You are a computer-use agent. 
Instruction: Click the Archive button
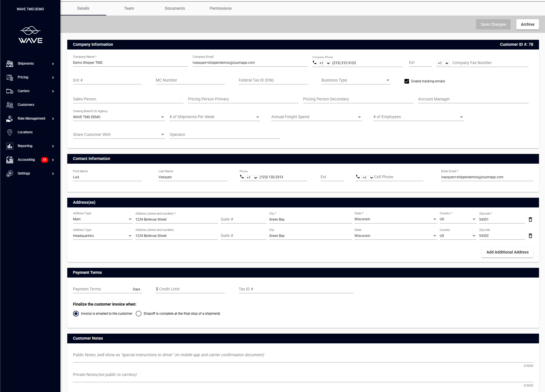point(527,24)
